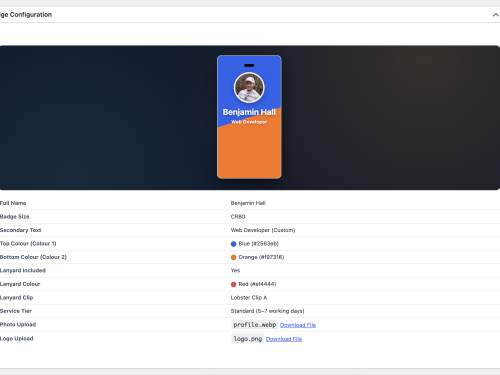Screen dimensions: 500x375
Task: Click the orange bottom colour swatch
Action: click(x=233, y=257)
